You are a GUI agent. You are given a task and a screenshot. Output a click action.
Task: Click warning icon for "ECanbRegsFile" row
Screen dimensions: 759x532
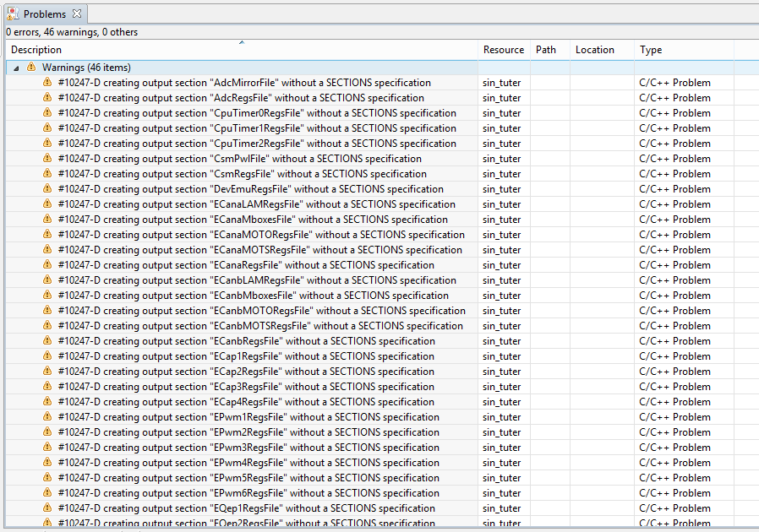point(47,340)
